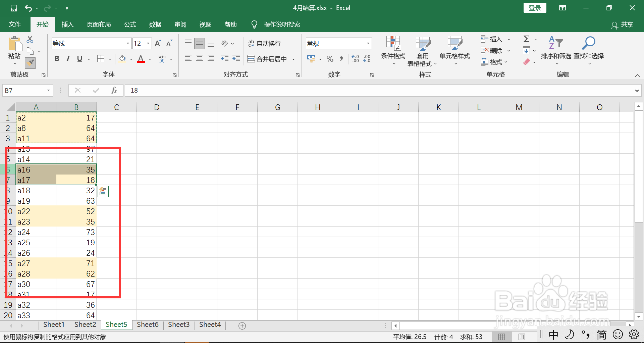Switch to the 公式 tab

(130, 24)
